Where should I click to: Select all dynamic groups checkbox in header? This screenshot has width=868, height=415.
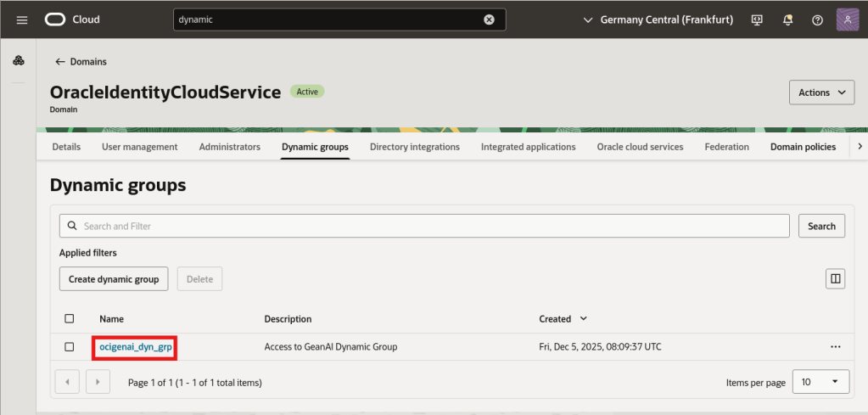(x=70, y=319)
